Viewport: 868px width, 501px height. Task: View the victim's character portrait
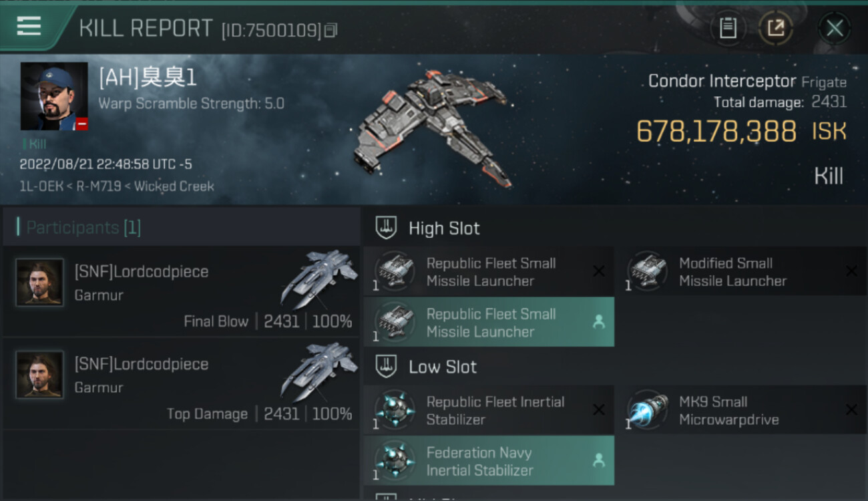pos(54,96)
